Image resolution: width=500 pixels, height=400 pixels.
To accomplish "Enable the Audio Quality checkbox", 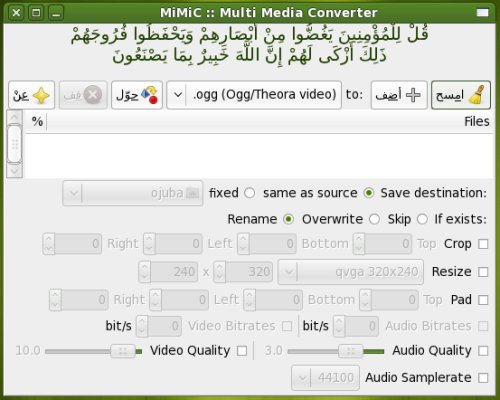I will 483,351.
